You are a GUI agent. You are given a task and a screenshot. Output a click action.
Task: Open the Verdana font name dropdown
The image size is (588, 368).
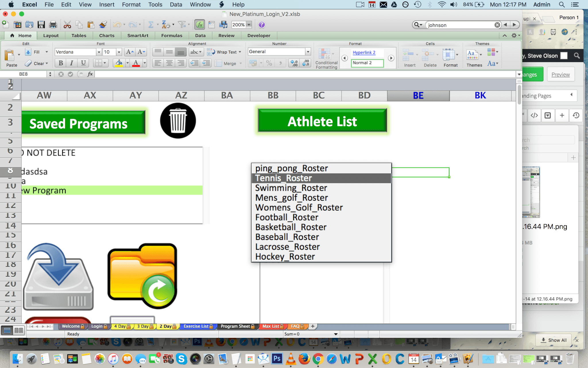pos(99,52)
